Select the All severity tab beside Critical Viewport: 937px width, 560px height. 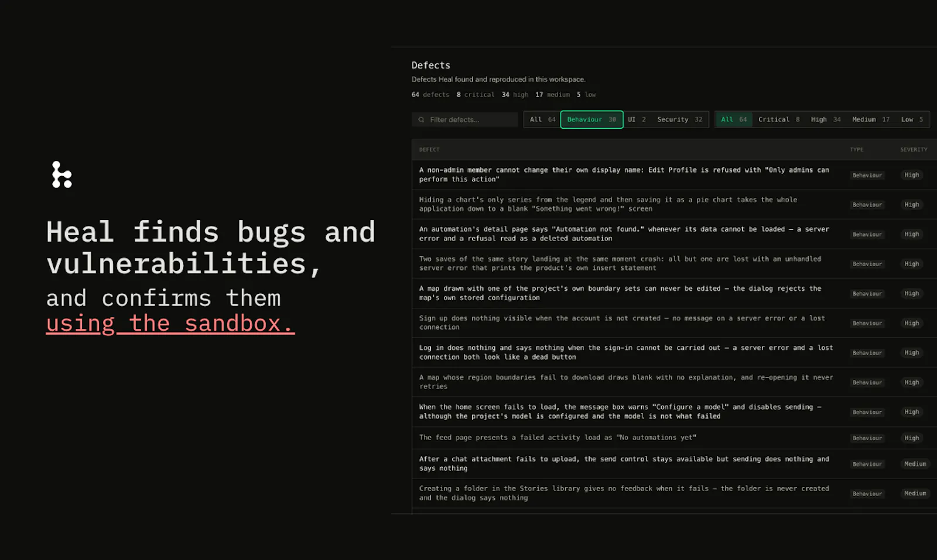click(734, 119)
